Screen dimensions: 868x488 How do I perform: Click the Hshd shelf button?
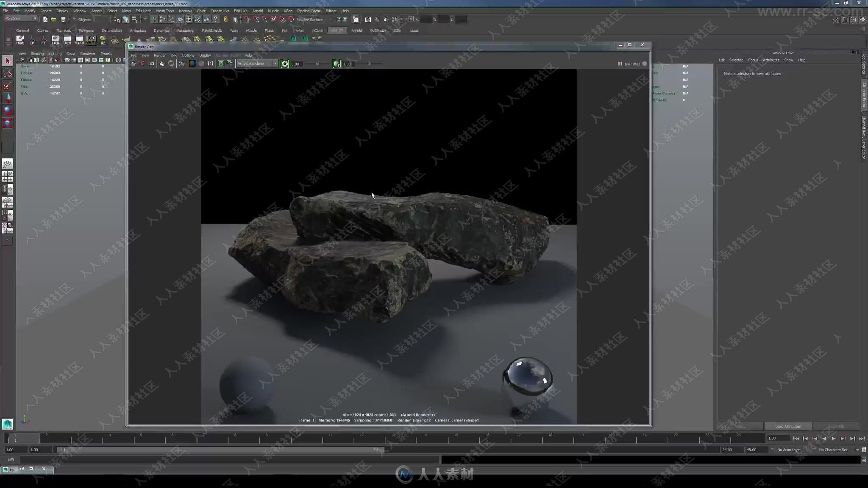79,40
